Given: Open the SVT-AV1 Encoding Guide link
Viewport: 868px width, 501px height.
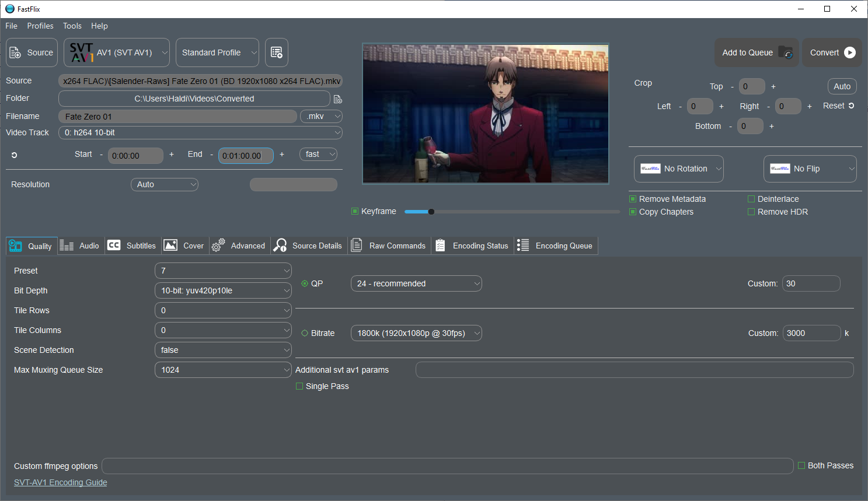Looking at the screenshot, I should click(61, 482).
